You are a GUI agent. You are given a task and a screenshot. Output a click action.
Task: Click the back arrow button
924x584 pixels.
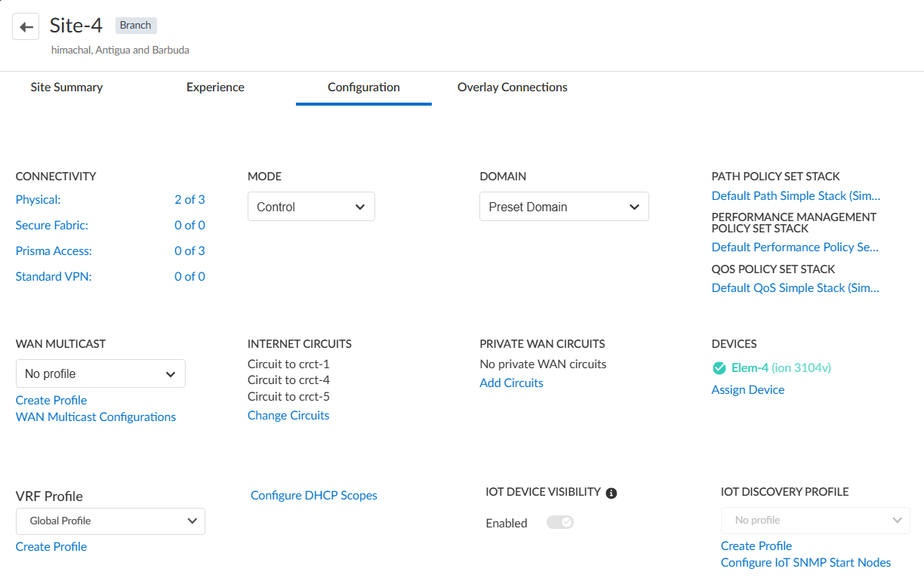pyautogui.click(x=26, y=27)
